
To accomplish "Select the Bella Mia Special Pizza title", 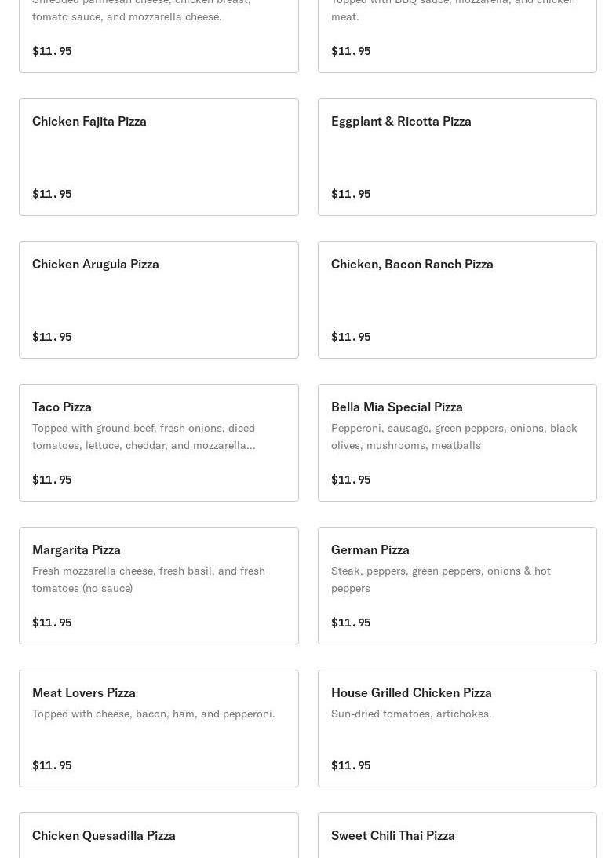I will pyautogui.click(x=396, y=407).
